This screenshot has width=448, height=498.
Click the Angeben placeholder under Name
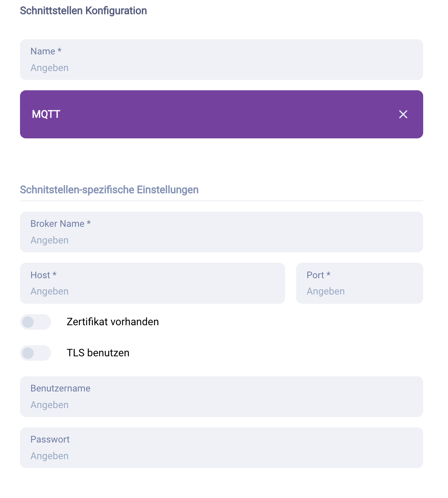[x=49, y=68]
